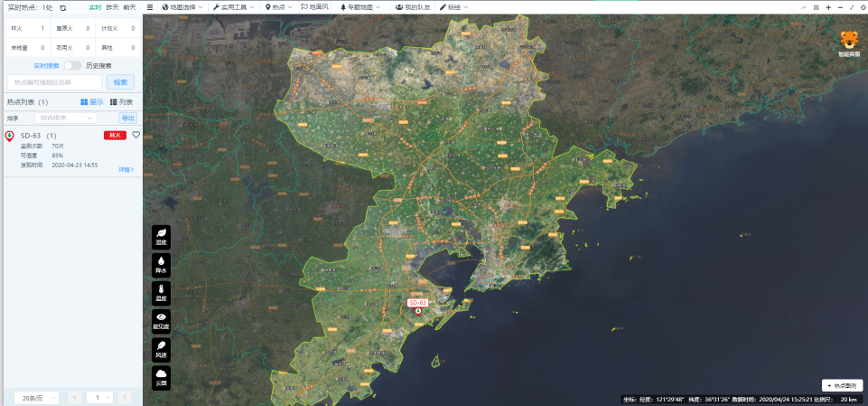
Task: Click the hotspot search input field
Action: pos(54,82)
